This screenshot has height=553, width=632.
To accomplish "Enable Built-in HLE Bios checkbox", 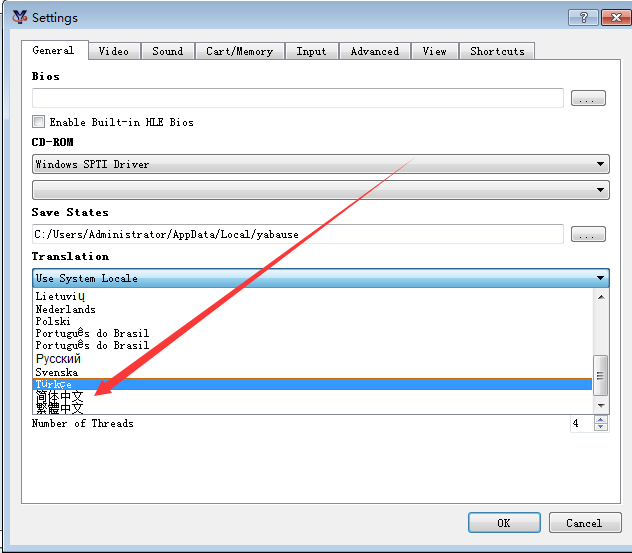I will pyautogui.click(x=39, y=121).
